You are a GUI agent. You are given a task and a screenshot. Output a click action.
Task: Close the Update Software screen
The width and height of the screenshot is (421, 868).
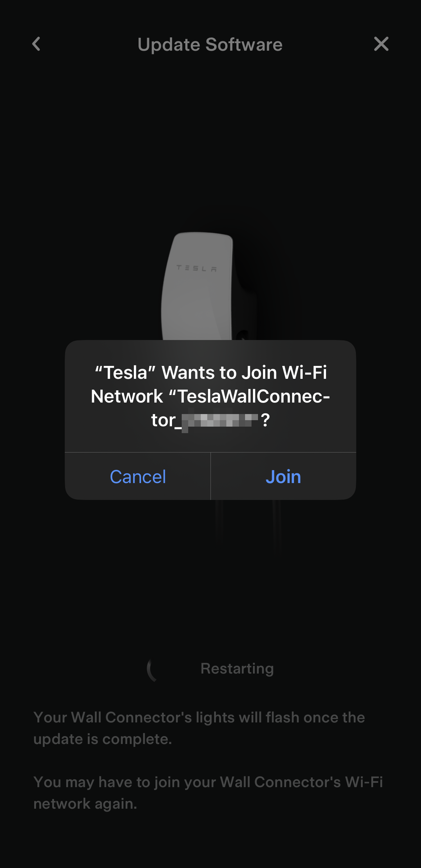click(381, 44)
